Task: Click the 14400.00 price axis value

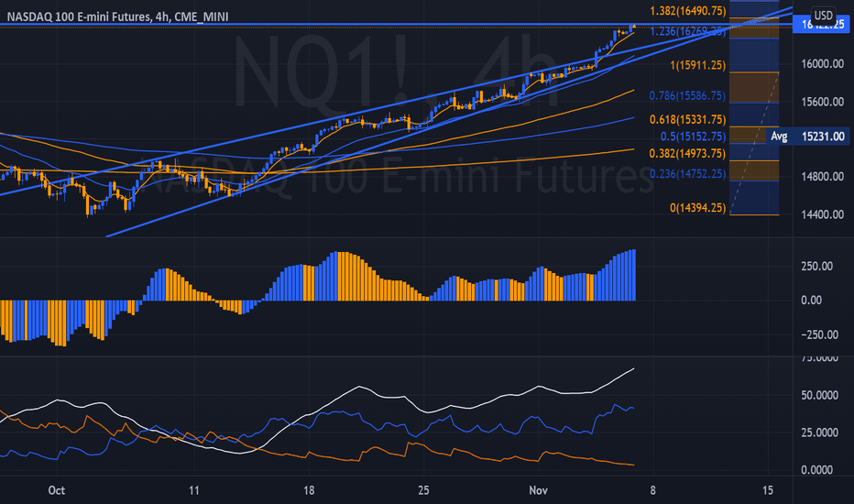Action: pyautogui.click(x=823, y=214)
